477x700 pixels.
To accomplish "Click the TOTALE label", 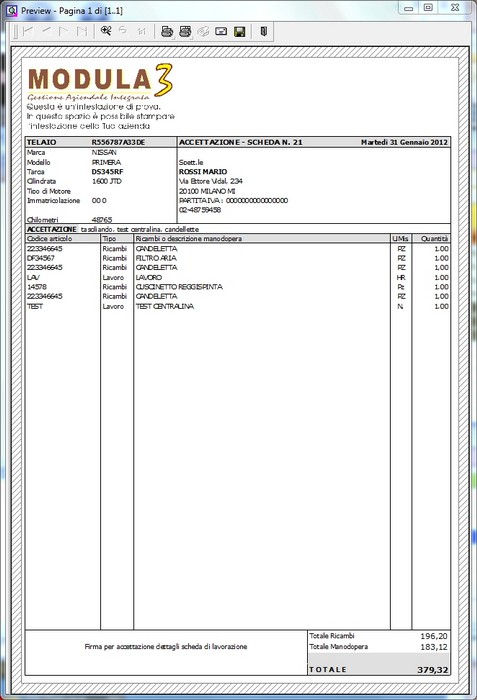I will [x=328, y=670].
